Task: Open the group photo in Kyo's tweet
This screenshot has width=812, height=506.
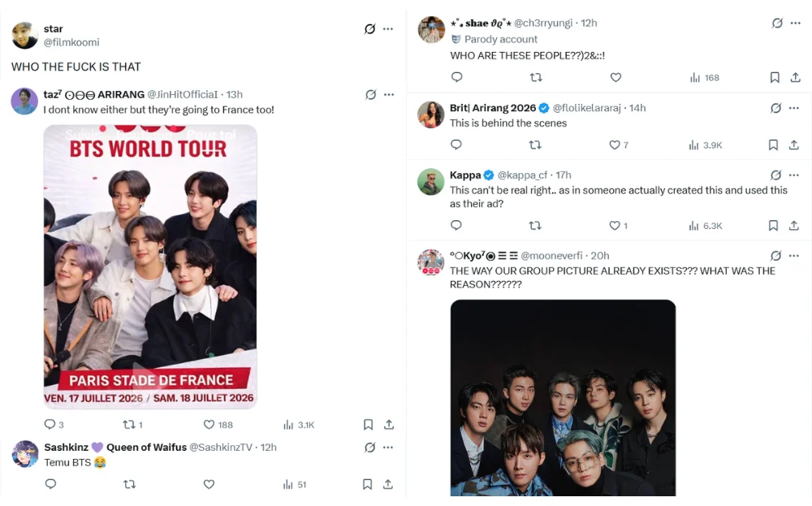Action: click(x=563, y=398)
